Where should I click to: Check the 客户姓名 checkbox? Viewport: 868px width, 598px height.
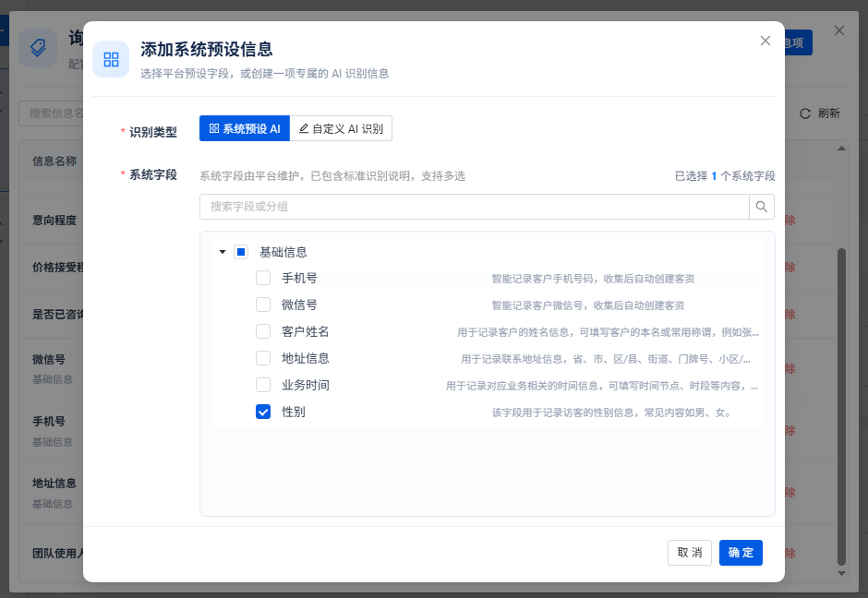263,331
